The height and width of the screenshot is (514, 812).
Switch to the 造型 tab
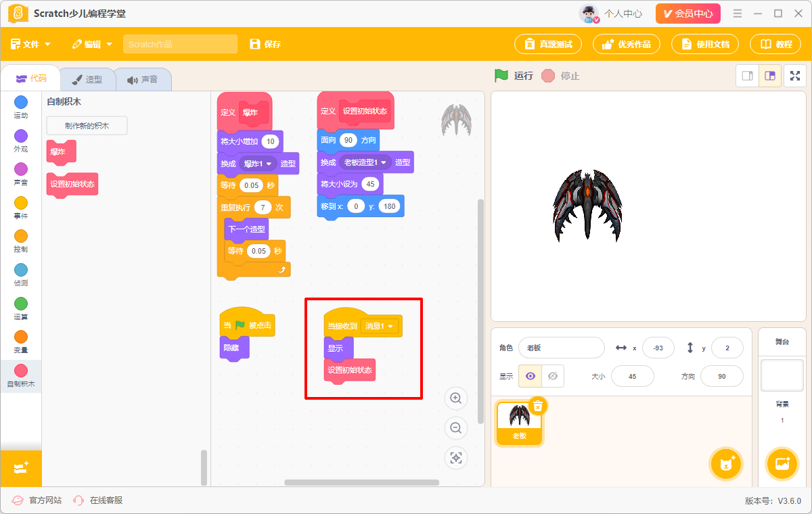87,79
